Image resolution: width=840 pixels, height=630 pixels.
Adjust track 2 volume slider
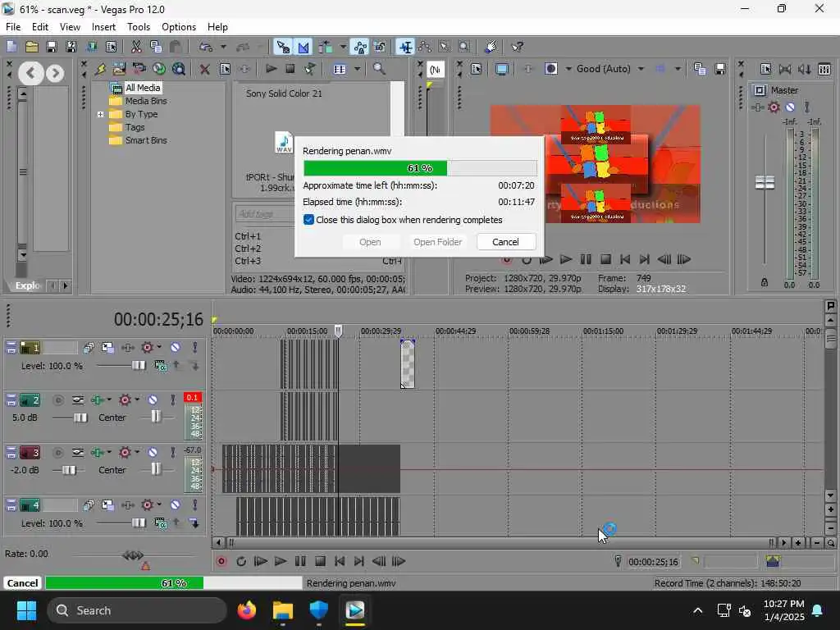(80, 418)
